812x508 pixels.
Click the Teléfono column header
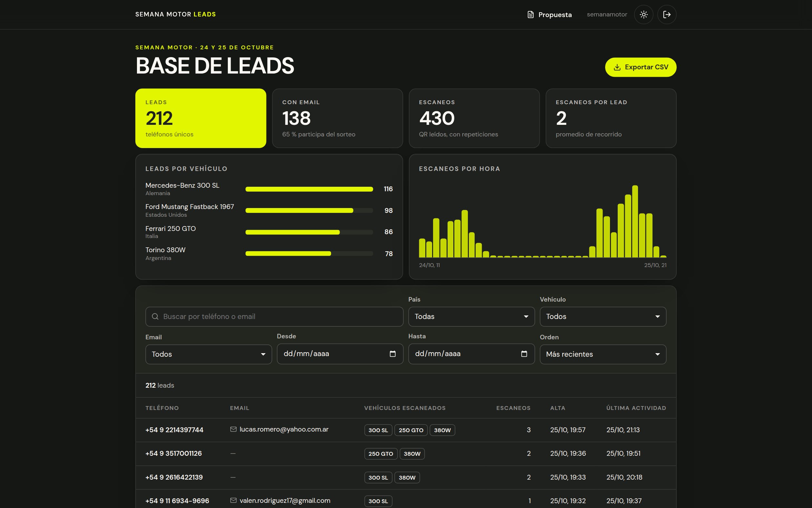[x=162, y=408]
